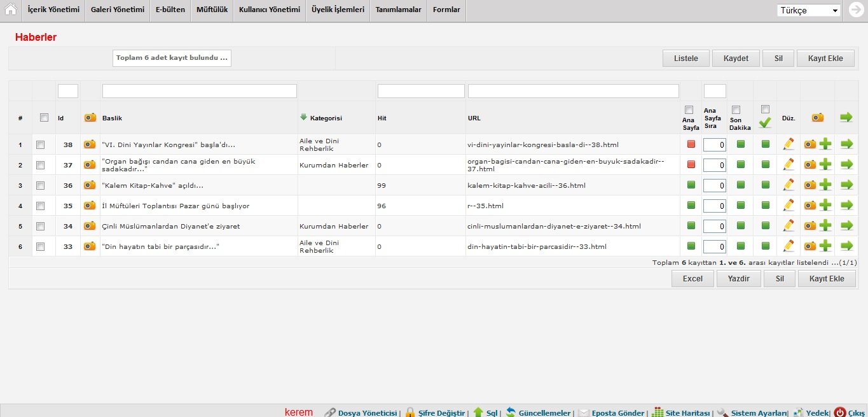868x417 pixels.
Task: Click the round arrow button beside the language selector
Action: (856, 10)
